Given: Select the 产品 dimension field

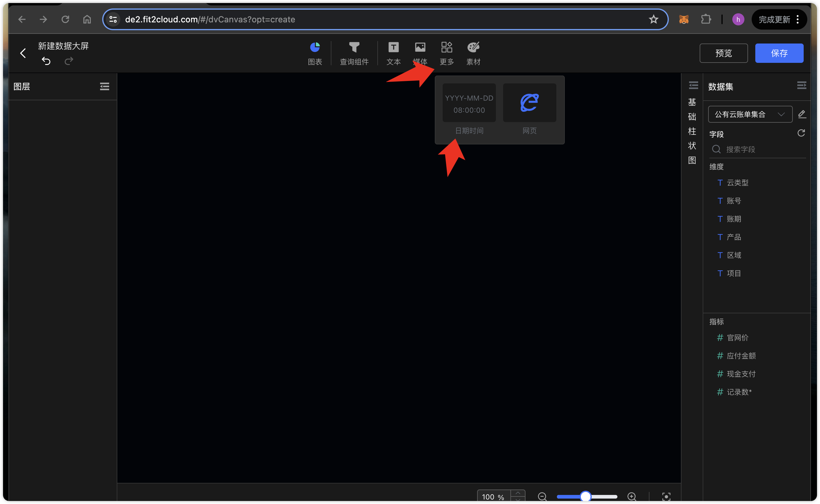Looking at the screenshot, I should click(729, 237).
